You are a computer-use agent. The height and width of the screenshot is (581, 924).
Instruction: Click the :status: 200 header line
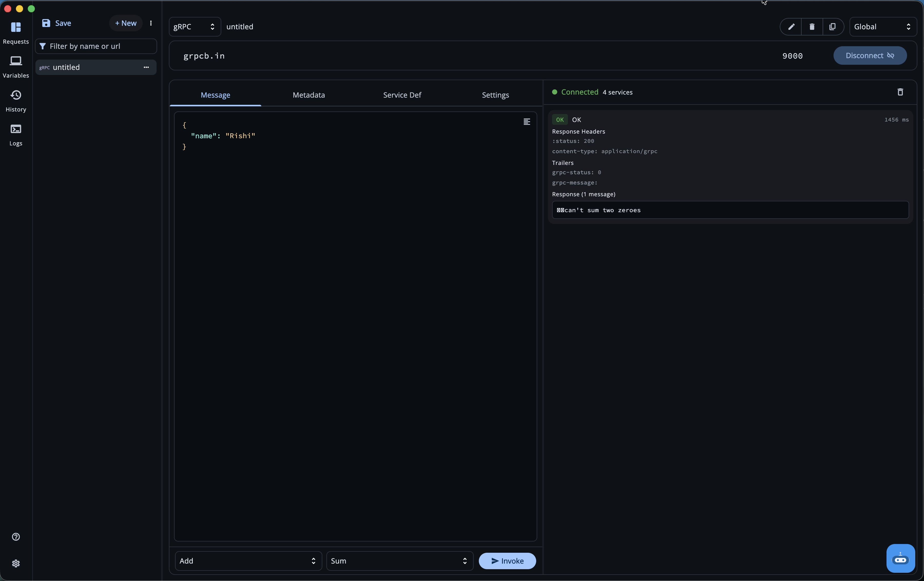click(x=573, y=141)
